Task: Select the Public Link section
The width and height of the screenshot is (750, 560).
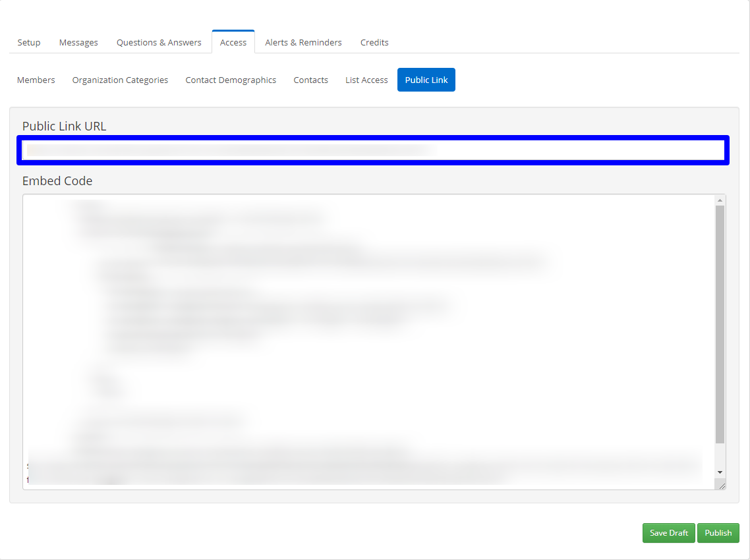Action: pyautogui.click(x=426, y=80)
